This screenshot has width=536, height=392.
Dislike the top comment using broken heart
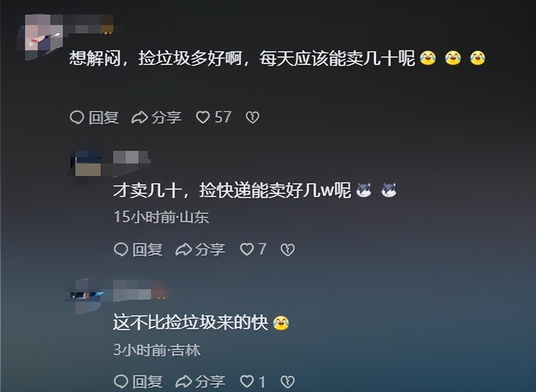click(253, 117)
